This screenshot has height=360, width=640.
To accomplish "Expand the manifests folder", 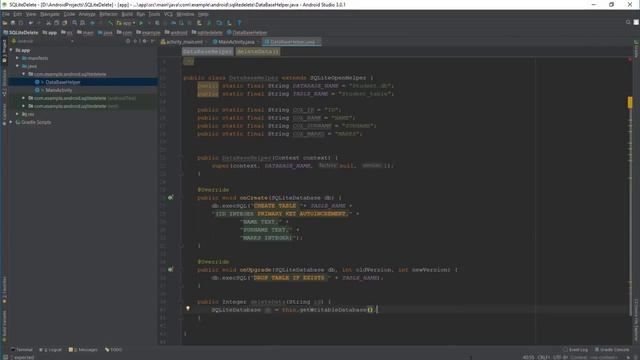I will (18, 58).
